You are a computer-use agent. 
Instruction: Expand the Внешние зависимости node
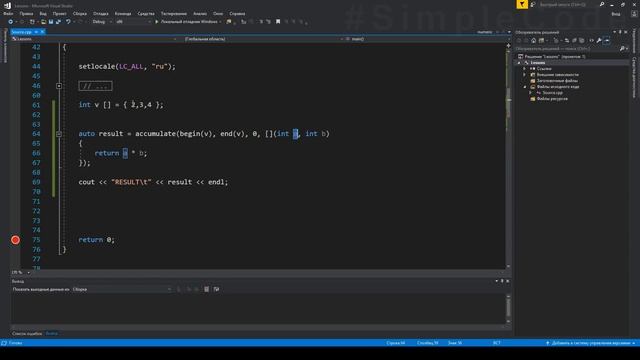point(524,75)
